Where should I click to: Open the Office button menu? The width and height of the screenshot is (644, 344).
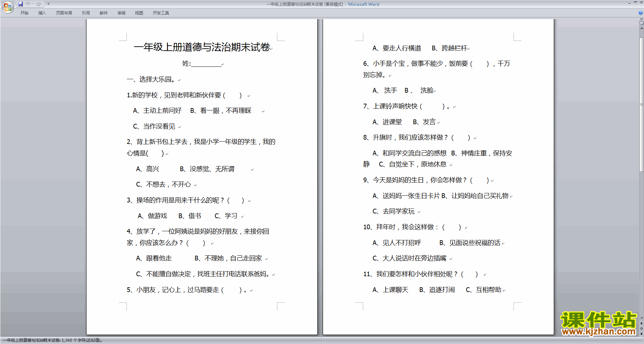7,6
